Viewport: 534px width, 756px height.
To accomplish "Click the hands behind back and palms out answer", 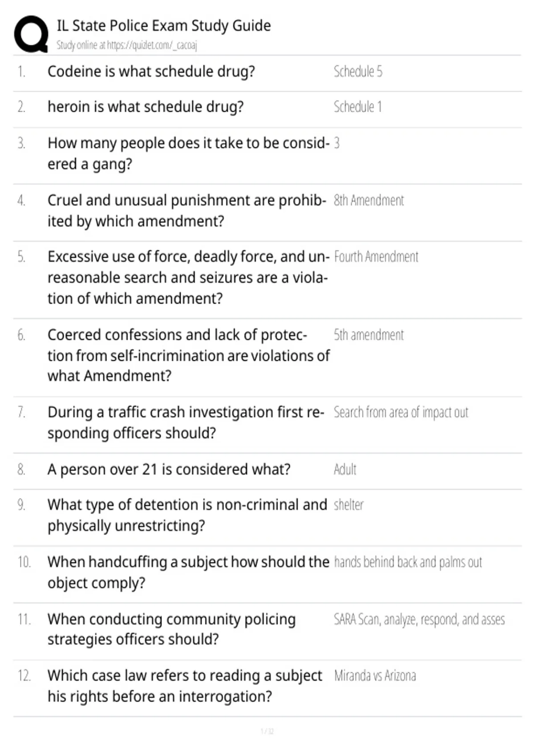I will tap(408, 562).
